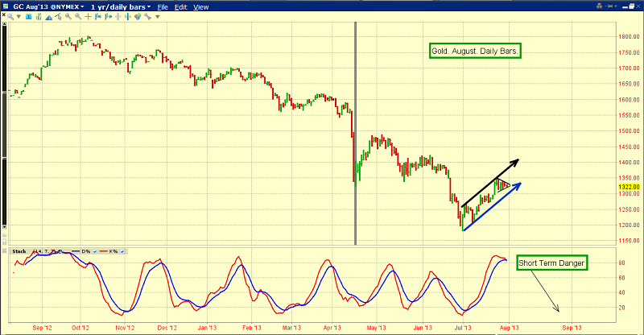Click the Sep '12 date axis label
Viewport: 644px width, 335px height.
(43, 328)
